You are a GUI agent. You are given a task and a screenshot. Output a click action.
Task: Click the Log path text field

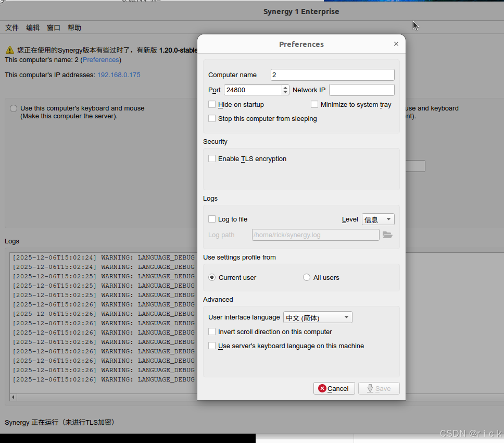316,235
